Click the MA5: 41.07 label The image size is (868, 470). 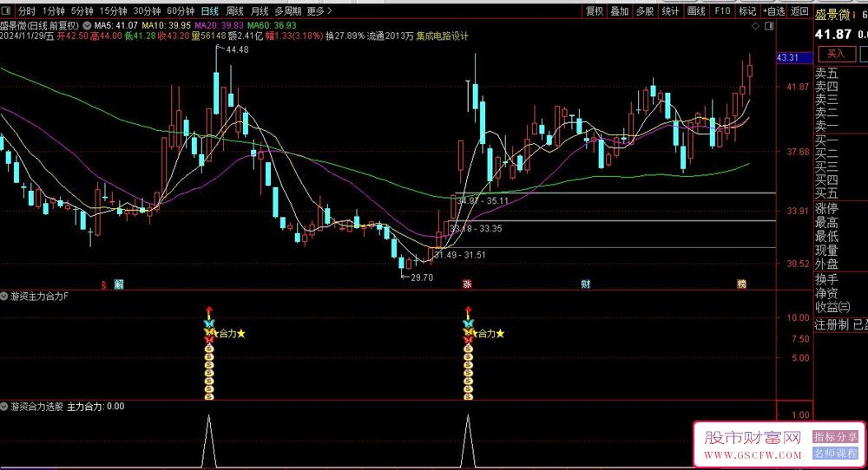click(x=115, y=25)
